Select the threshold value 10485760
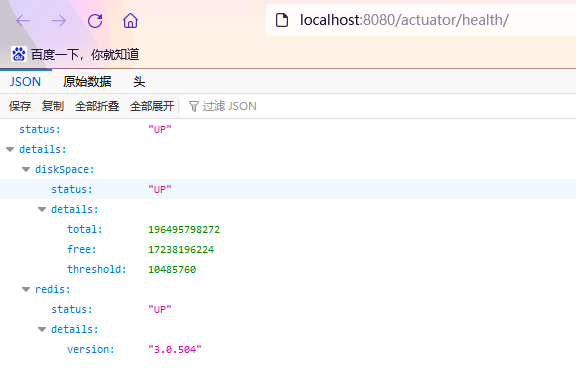 click(x=172, y=269)
